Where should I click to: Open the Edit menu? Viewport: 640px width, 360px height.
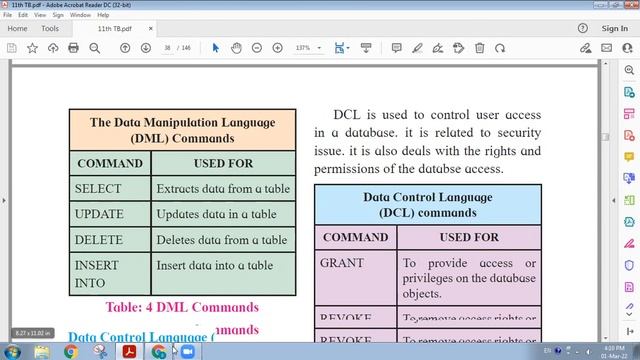click(23, 15)
